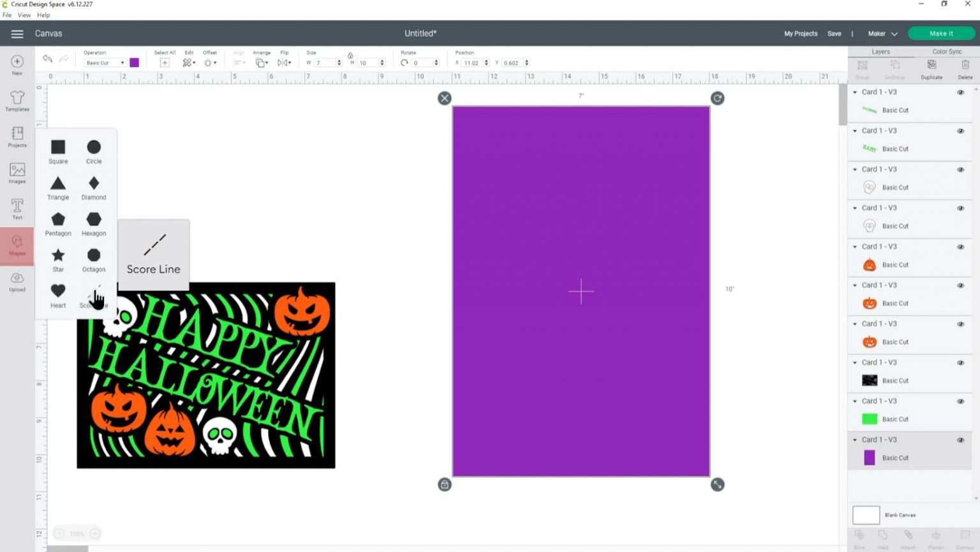This screenshot has width=980, height=552.
Task: Start a new project with New icon
Action: [17, 64]
